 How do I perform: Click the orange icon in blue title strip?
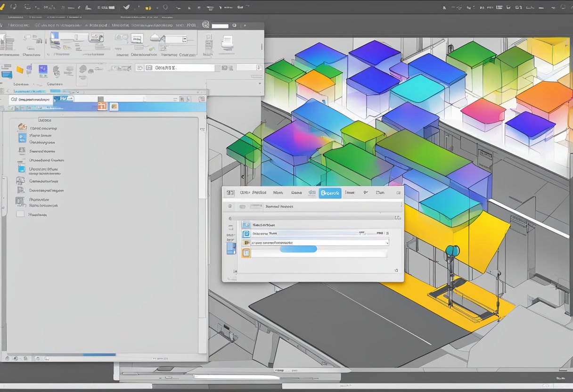(x=102, y=106)
